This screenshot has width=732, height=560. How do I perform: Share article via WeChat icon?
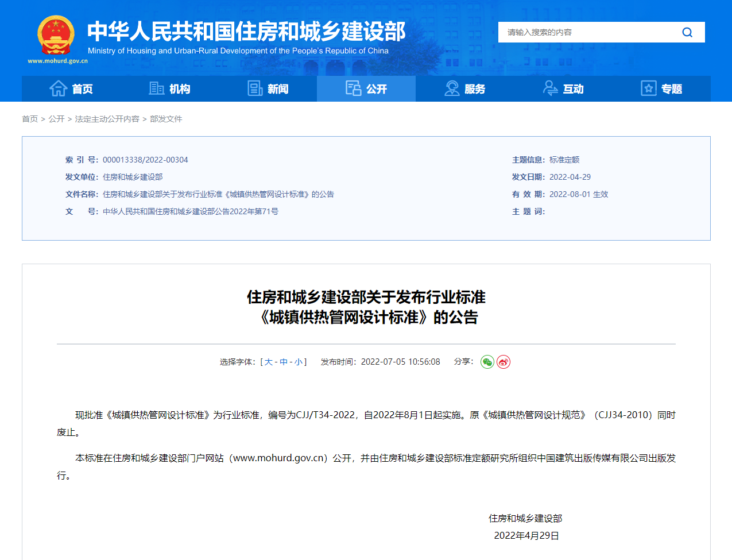pos(487,362)
